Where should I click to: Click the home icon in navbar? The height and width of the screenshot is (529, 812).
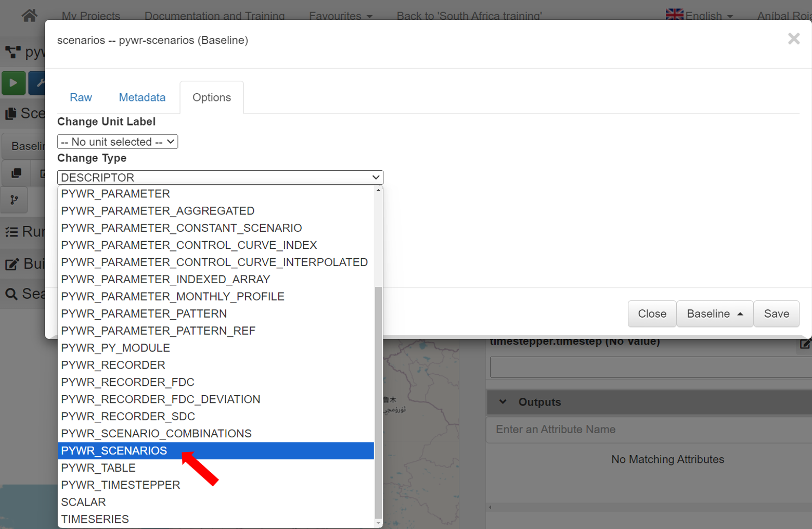click(29, 16)
